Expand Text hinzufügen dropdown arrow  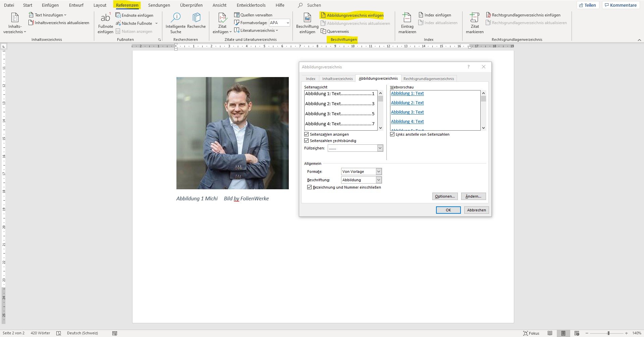pyautogui.click(x=65, y=15)
